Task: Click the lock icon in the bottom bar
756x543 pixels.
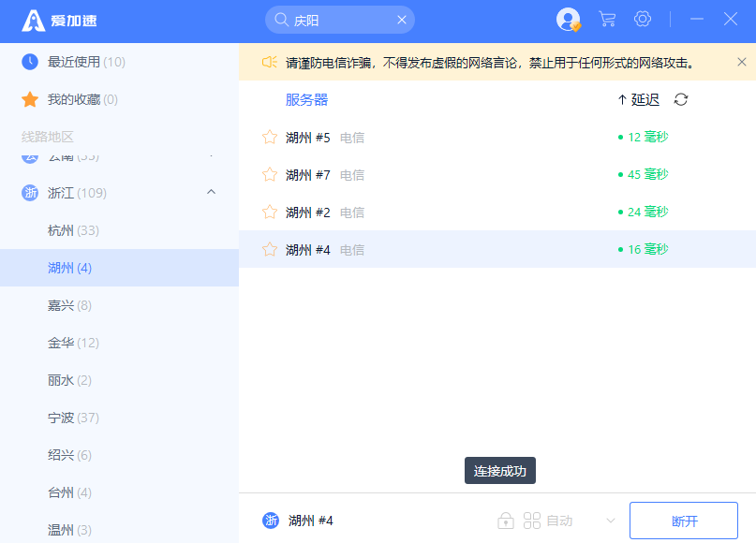Action: tap(505, 521)
